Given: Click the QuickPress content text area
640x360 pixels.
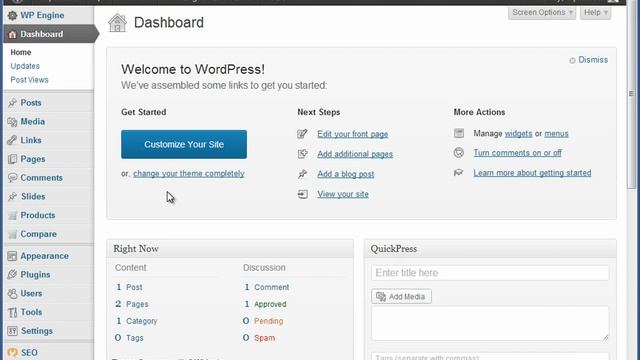Looking at the screenshot, I should 490,323.
